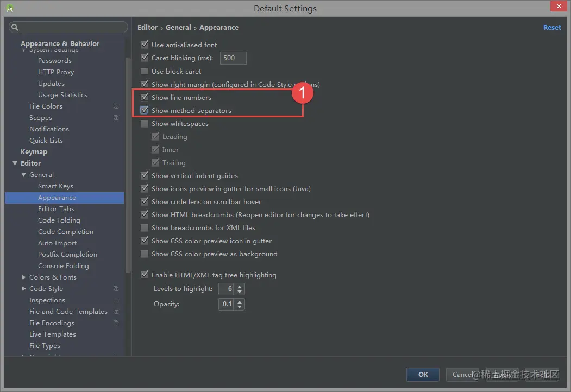Toggle Enable HTML/XML tag tree highlighting
571x392 pixels.
(x=145, y=275)
